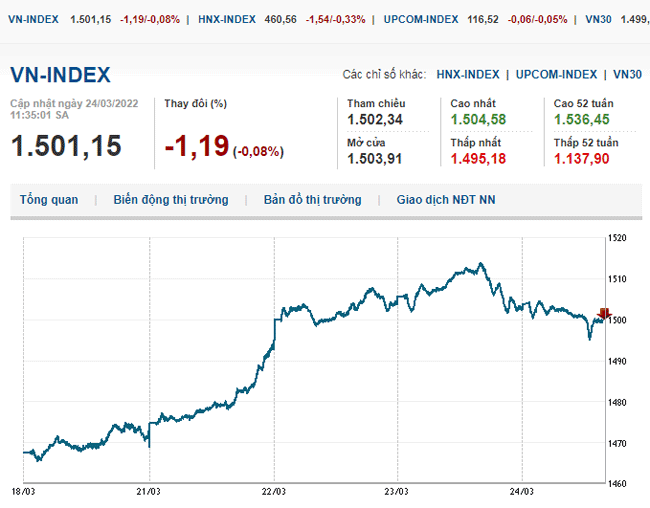650x508 pixels.
Task: Switch to Biến động thị trường tab
Action: pyautogui.click(x=171, y=200)
